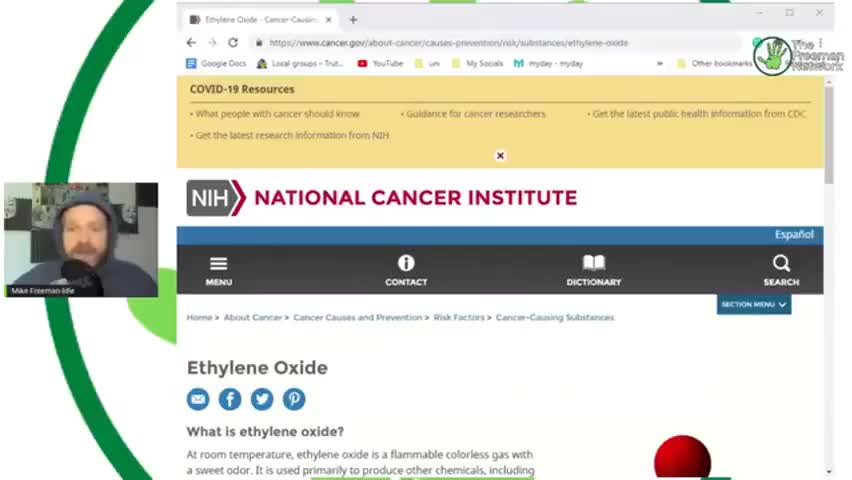Screen dimensions: 852x480
Task: Expand the SECTION MENU dropdown
Action: tap(754, 304)
